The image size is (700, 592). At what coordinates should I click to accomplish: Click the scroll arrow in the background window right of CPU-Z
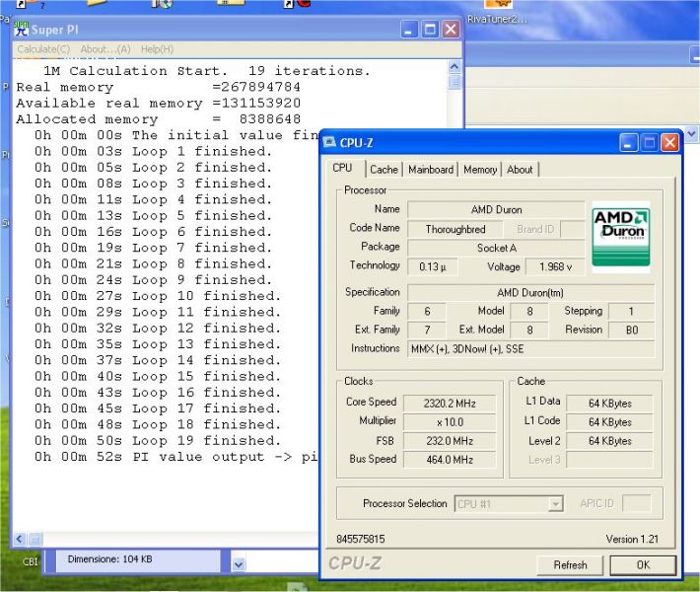691,134
